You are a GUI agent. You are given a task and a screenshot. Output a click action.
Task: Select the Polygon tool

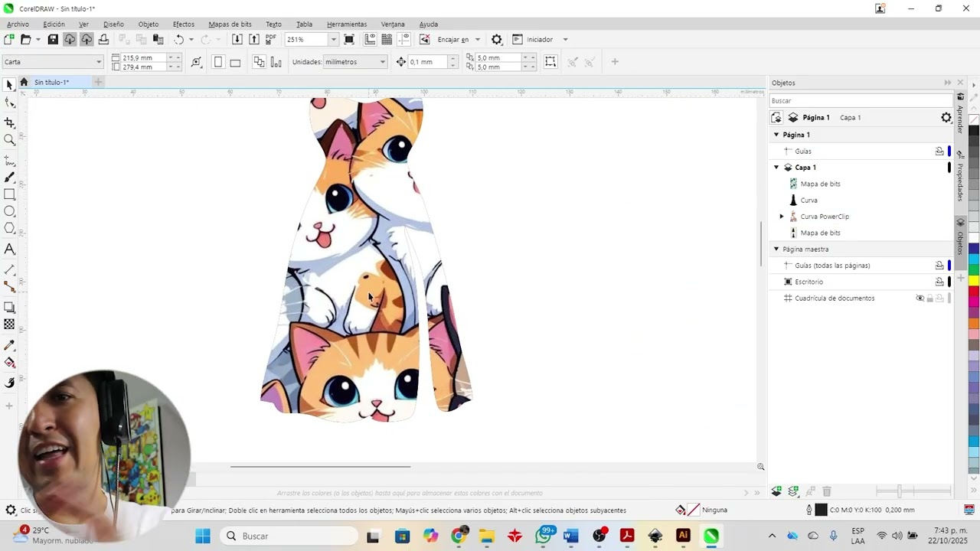coord(9,228)
